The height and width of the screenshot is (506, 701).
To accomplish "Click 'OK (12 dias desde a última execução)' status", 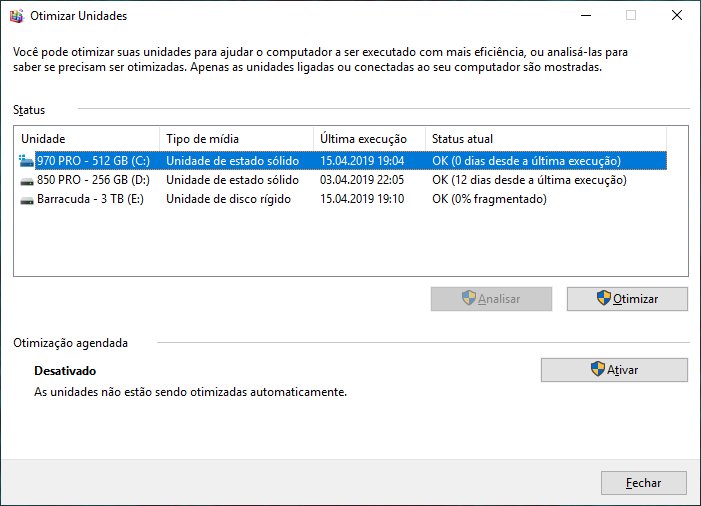I will [529, 180].
